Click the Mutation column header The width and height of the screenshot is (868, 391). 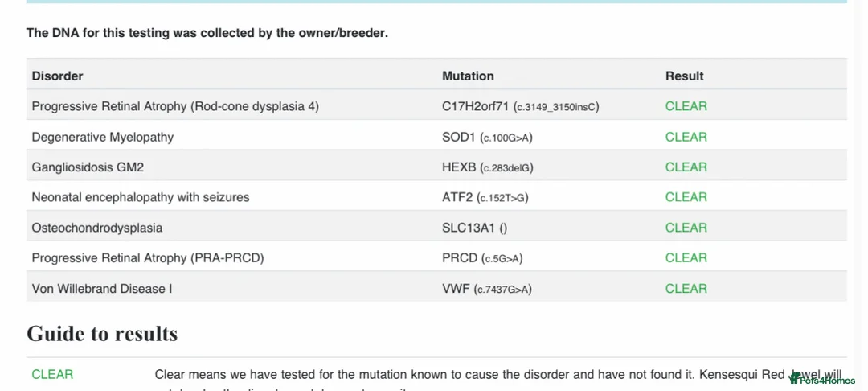click(x=468, y=76)
